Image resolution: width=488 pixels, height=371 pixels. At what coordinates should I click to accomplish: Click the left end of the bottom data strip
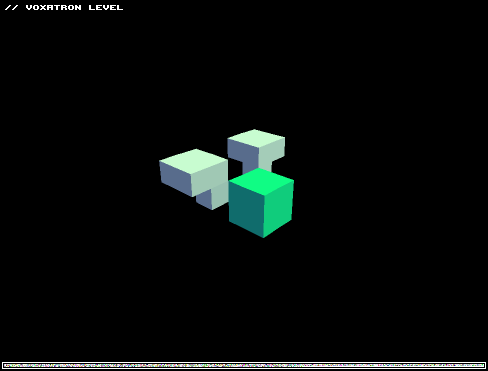pos(4,365)
